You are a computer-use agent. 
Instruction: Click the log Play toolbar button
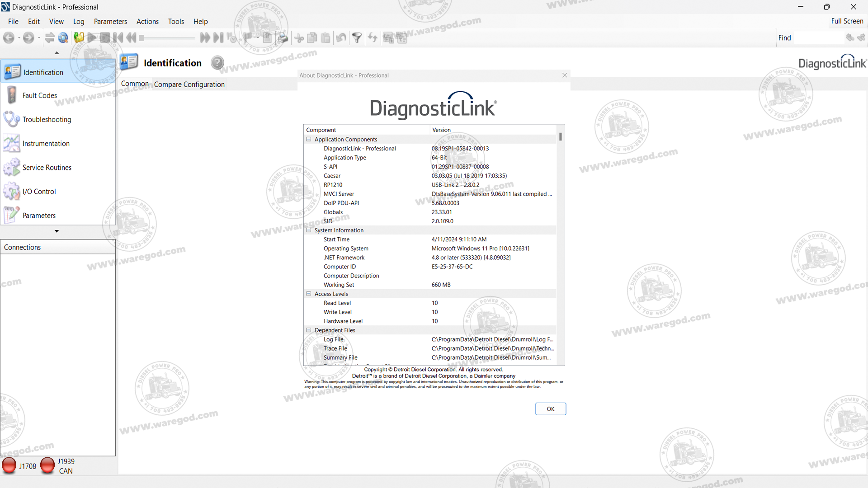pyautogui.click(x=92, y=38)
